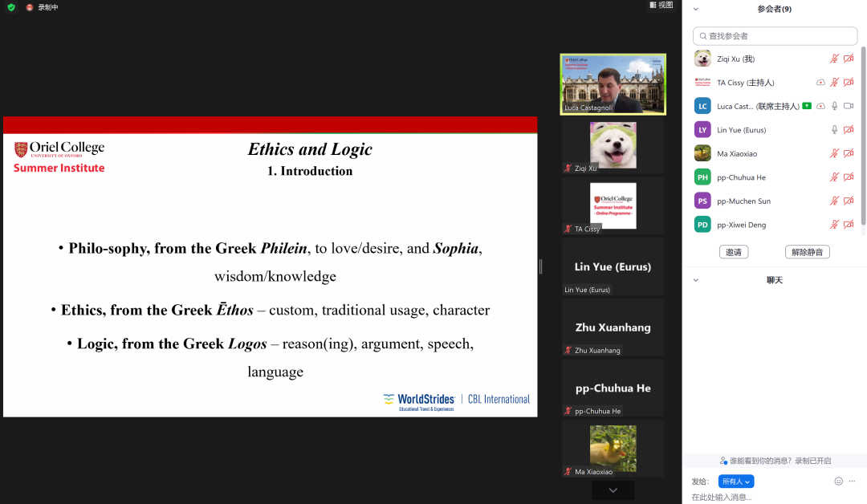
Task: Toggle Ziqi Xu's camera-off icon
Action: (849, 59)
